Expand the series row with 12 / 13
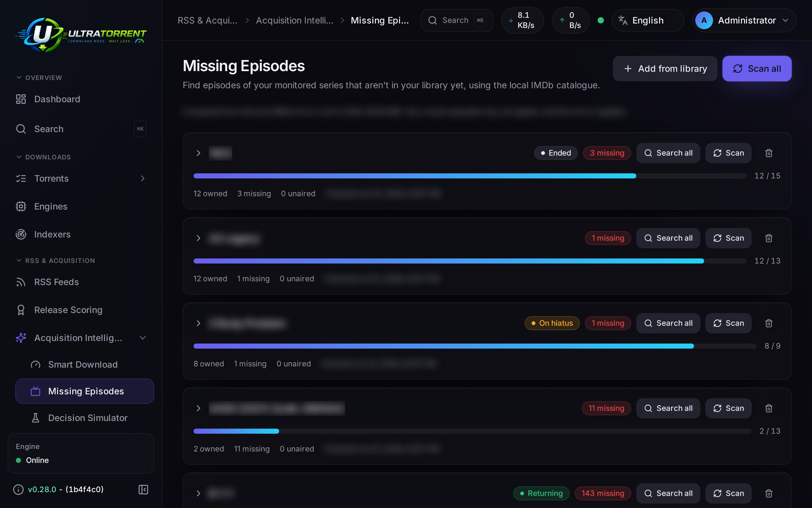Viewport: 812px width, 508px height. pyautogui.click(x=198, y=238)
